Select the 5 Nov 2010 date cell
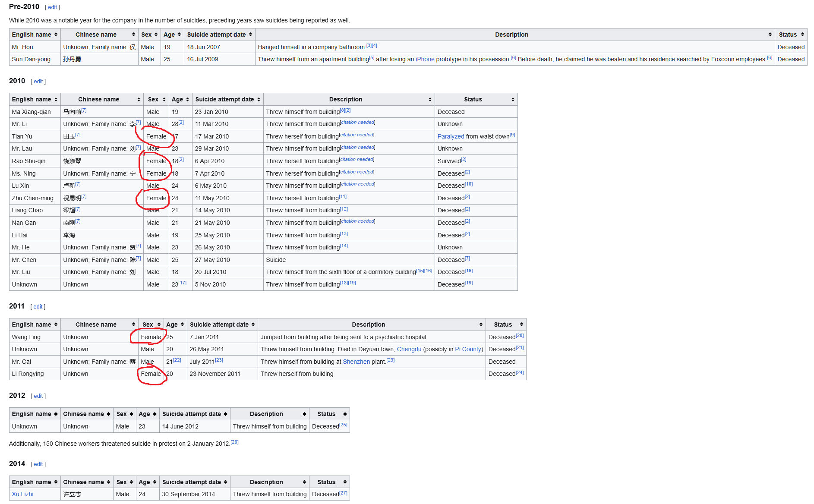814x504 pixels. (228, 284)
